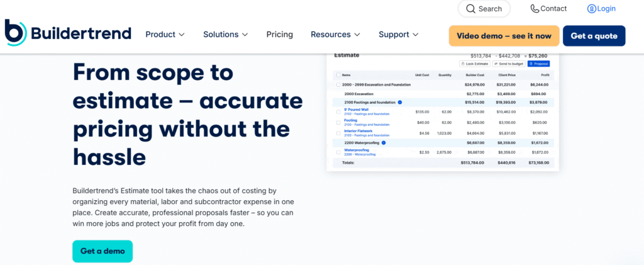Click the Buildertrend logo icon
The width and height of the screenshot is (644, 265).
tap(16, 33)
